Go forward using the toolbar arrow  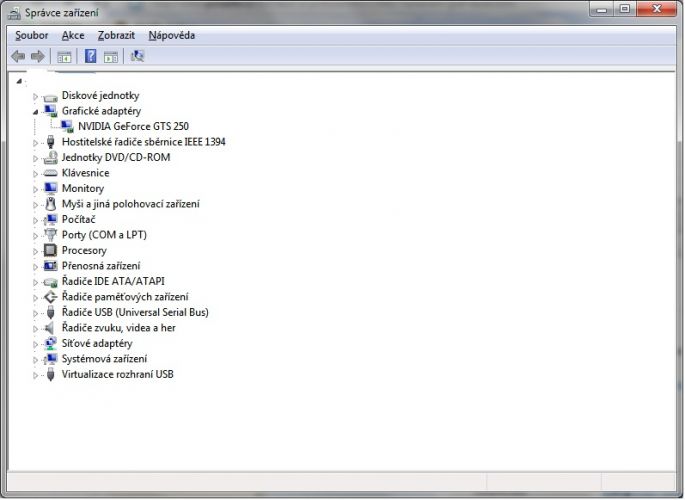tap(38, 56)
